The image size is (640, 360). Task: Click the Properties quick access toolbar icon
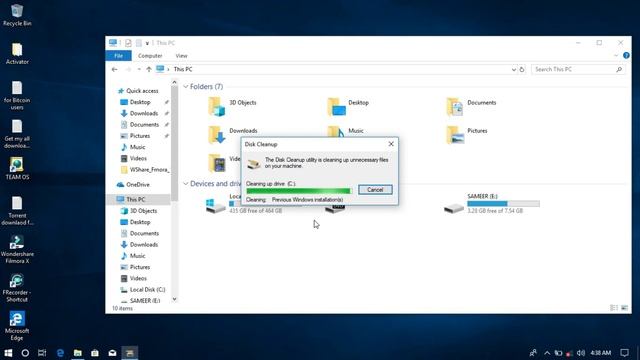coord(128,43)
